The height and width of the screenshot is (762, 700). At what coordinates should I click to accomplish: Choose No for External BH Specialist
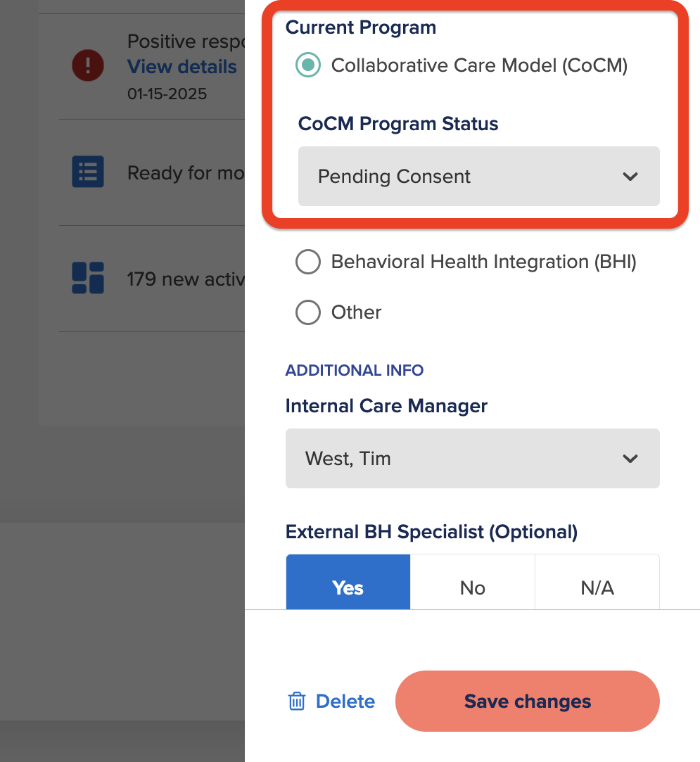(473, 582)
